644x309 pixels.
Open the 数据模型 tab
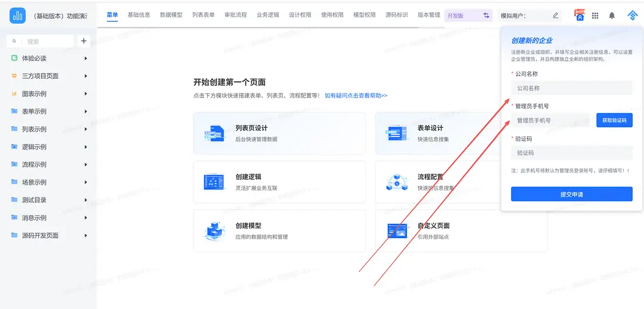[x=171, y=15]
